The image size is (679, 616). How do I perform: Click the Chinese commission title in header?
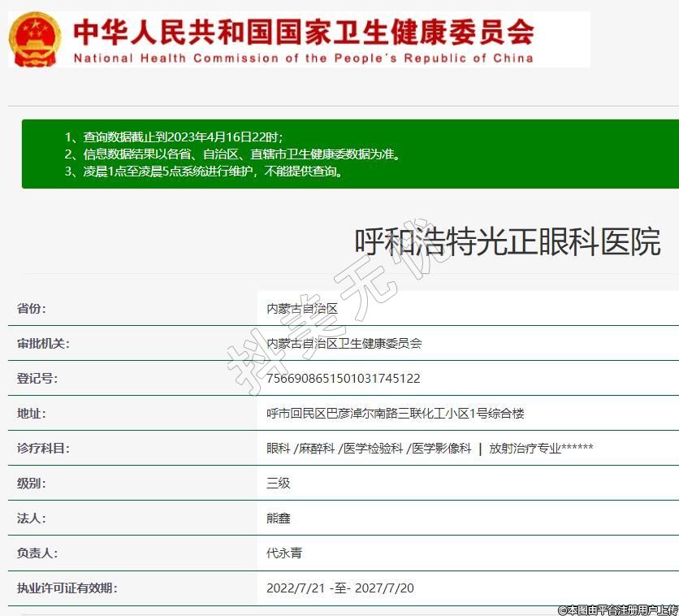point(303,32)
